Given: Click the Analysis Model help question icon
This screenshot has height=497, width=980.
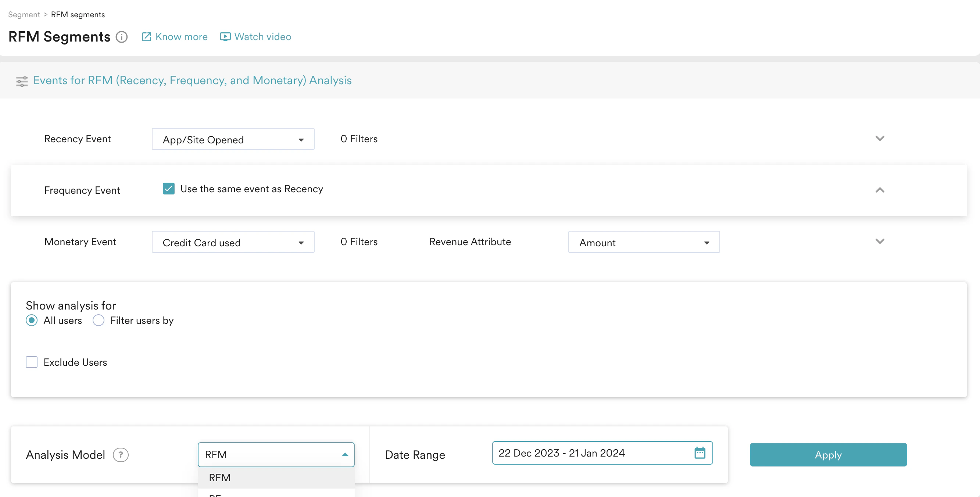Looking at the screenshot, I should click(x=121, y=454).
